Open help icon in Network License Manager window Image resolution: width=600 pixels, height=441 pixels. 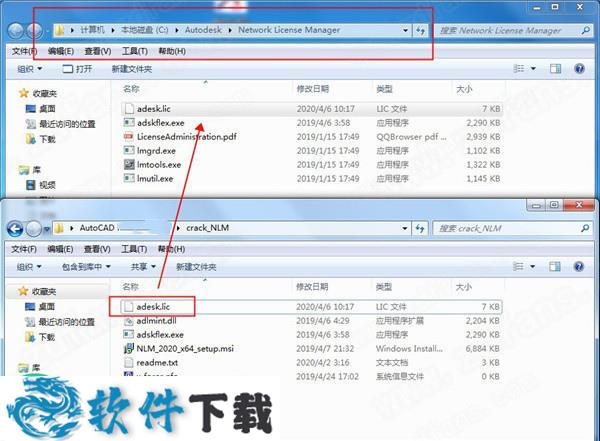click(580, 69)
